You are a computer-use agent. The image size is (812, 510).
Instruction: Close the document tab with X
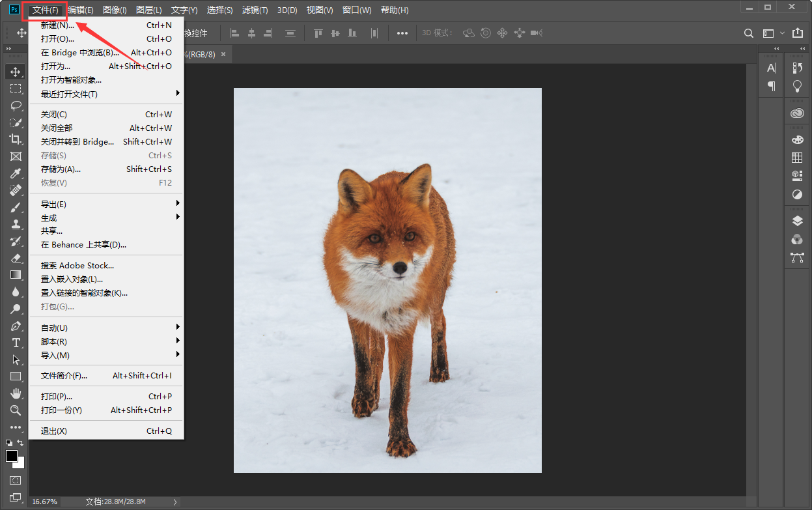tap(223, 55)
